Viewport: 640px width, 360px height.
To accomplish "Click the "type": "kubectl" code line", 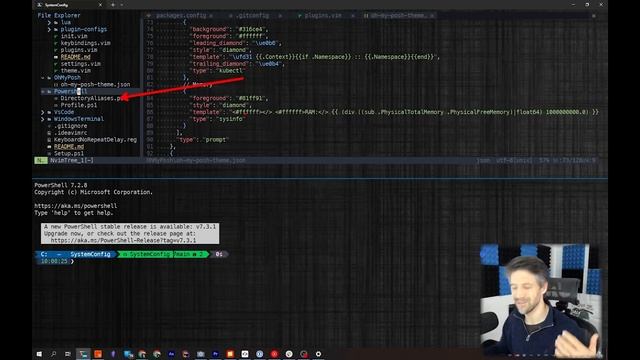I will pyautogui.click(x=217, y=71).
